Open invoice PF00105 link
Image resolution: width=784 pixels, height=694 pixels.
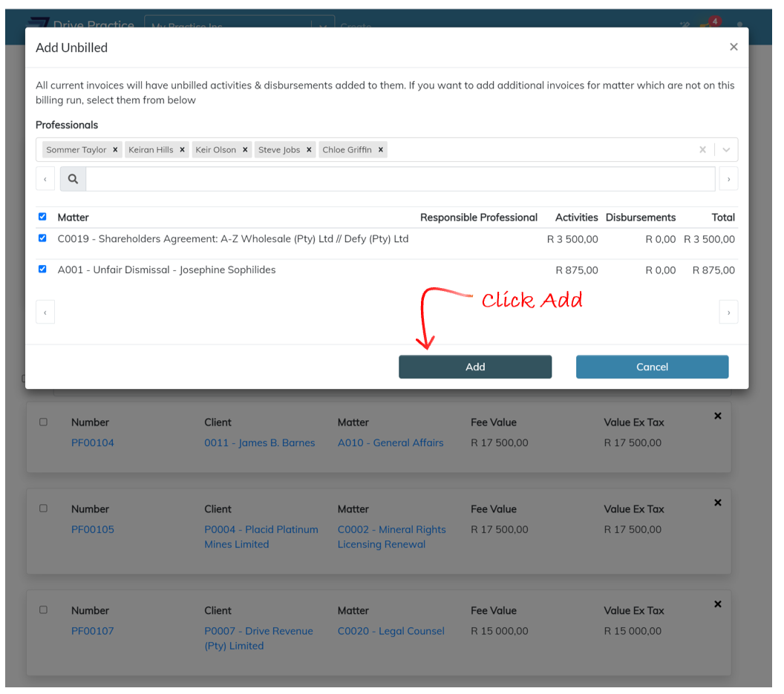click(x=93, y=529)
